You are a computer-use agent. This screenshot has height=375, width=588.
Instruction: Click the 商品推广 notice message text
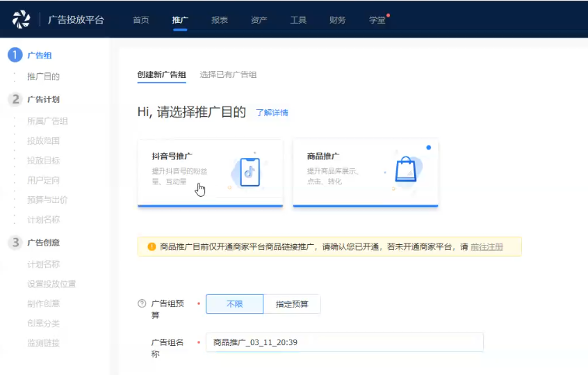tap(314, 246)
